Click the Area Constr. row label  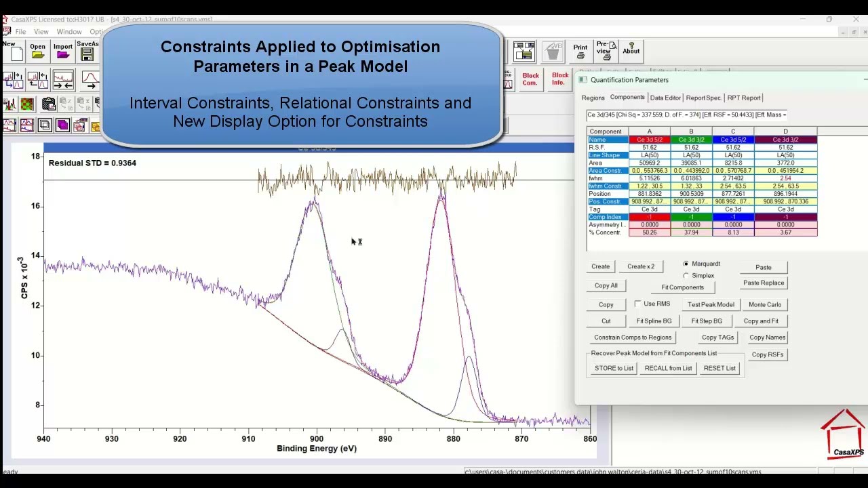(x=607, y=171)
